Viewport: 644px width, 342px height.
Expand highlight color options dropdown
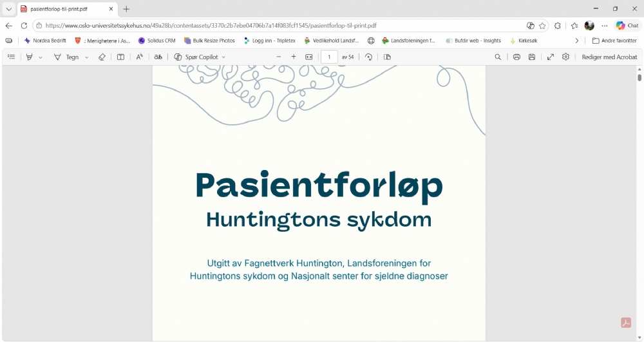point(40,57)
